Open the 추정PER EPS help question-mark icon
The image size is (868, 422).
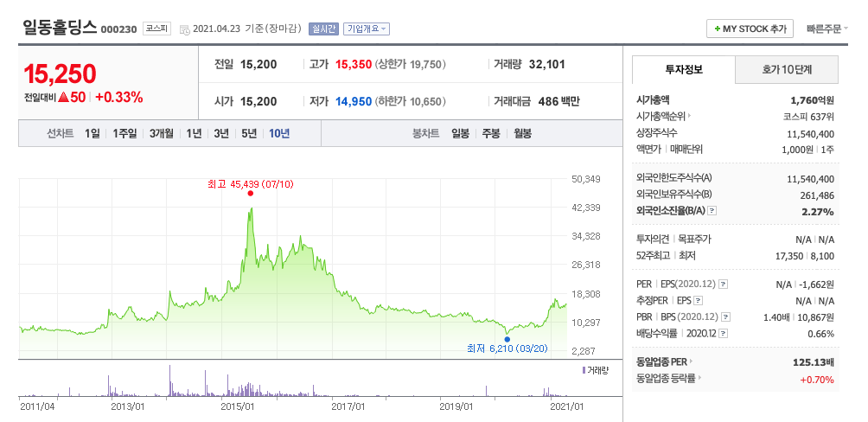699,301
